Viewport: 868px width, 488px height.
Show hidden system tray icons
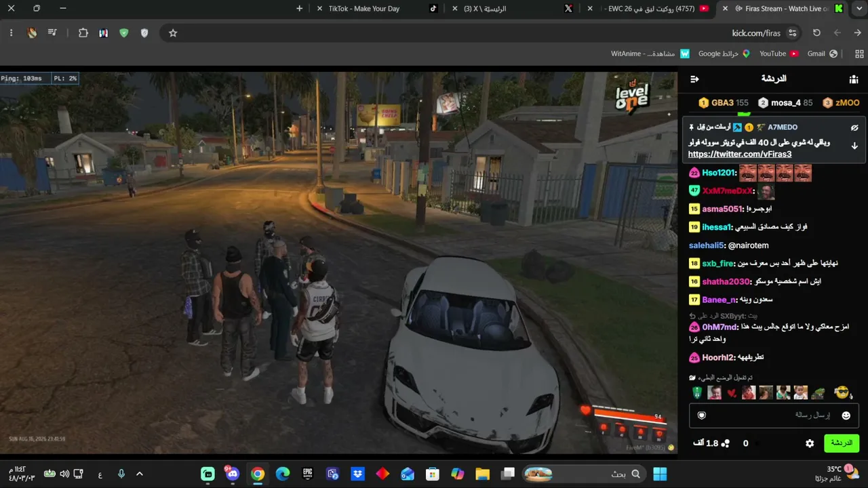tap(140, 474)
